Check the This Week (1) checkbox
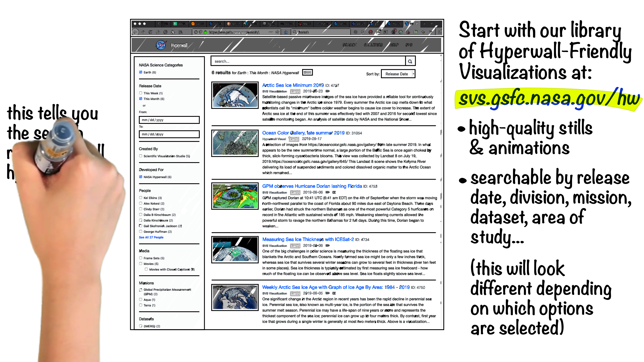 [141, 93]
